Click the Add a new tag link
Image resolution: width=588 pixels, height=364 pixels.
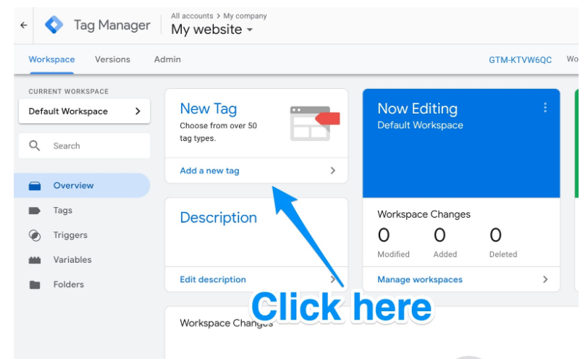click(209, 171)
